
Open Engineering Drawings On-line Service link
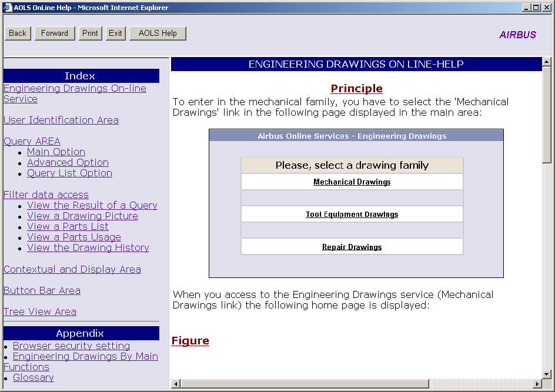coord(75,89)
